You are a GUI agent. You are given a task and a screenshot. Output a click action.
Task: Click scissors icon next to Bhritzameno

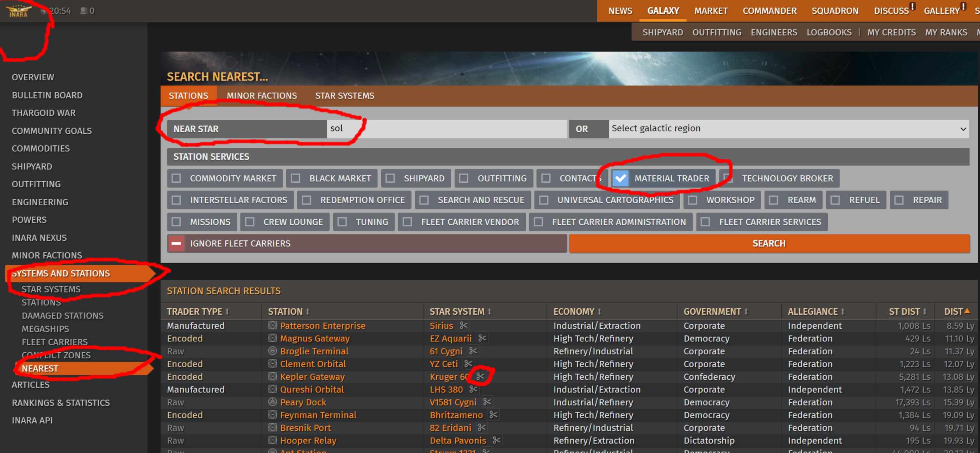click(x=493, y=415)
